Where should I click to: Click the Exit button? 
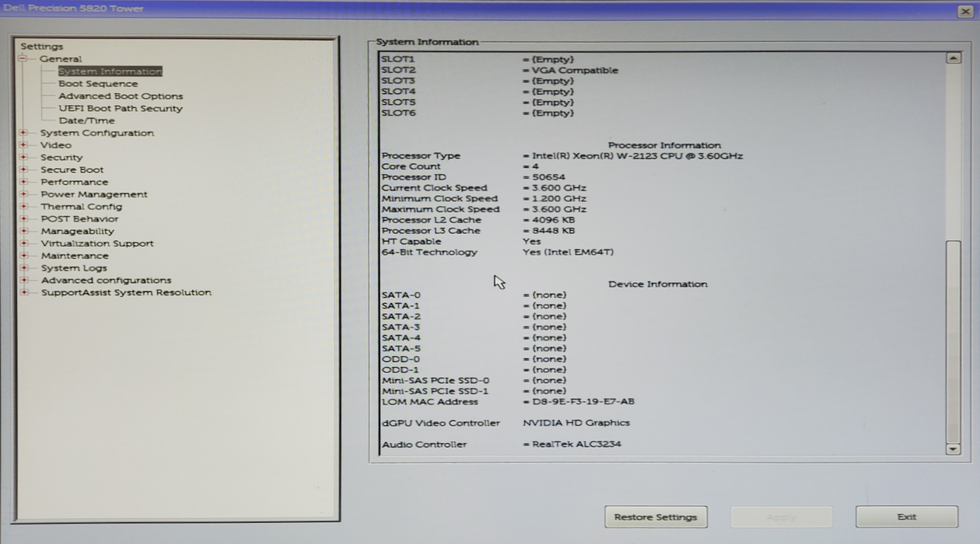pos(907,517)
